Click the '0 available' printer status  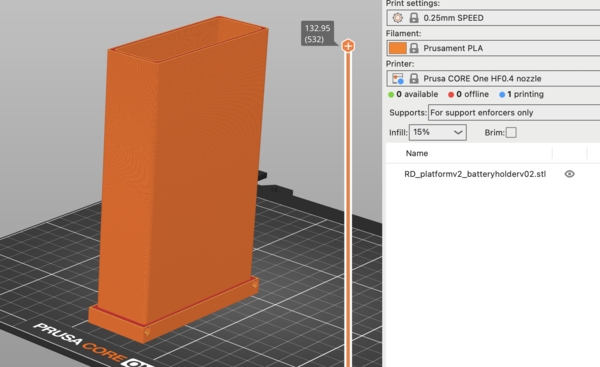point(413,94)
